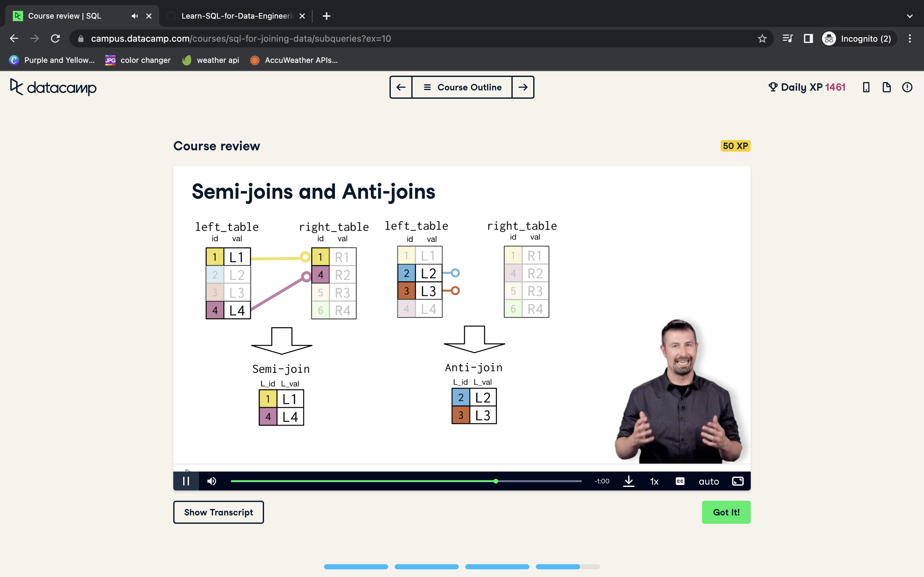This screenshot has width=924, height=577.
Task: Click the report issue exclamation icon
Action: [907, 88]
